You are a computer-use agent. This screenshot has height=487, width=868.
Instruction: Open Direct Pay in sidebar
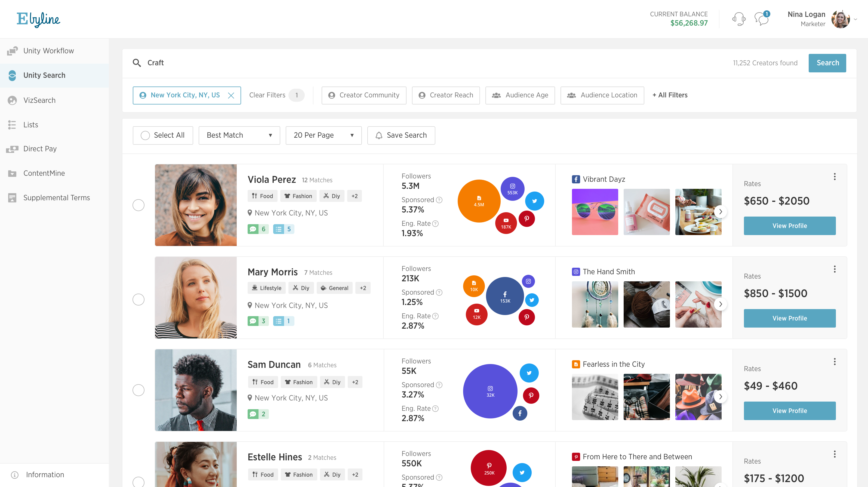(x=54, y=149)
